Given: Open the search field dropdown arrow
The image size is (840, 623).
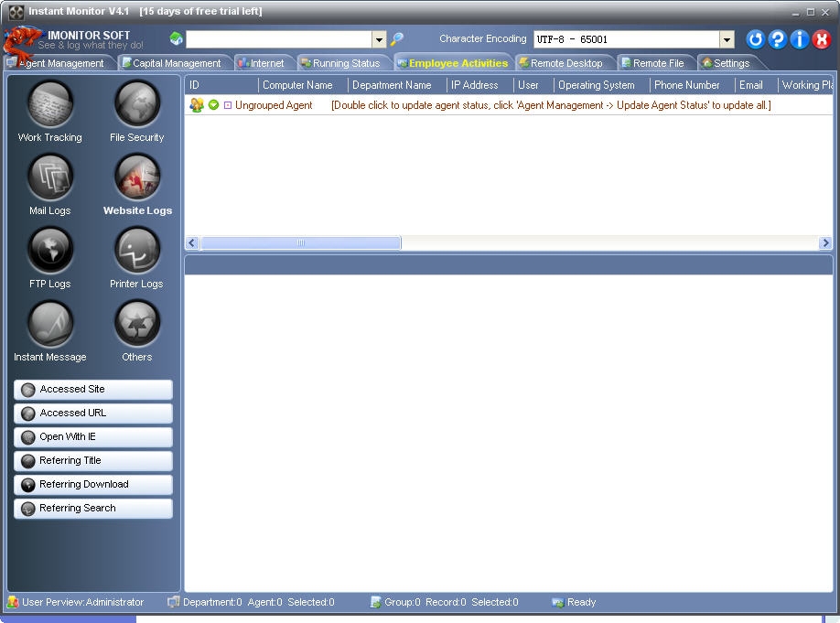Looking at the screenshot, I should (379, 39).
